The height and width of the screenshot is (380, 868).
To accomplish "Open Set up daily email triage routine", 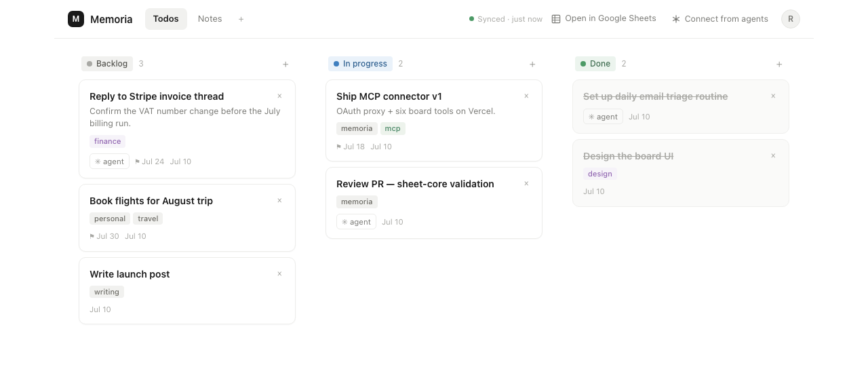I will (655, 96).
